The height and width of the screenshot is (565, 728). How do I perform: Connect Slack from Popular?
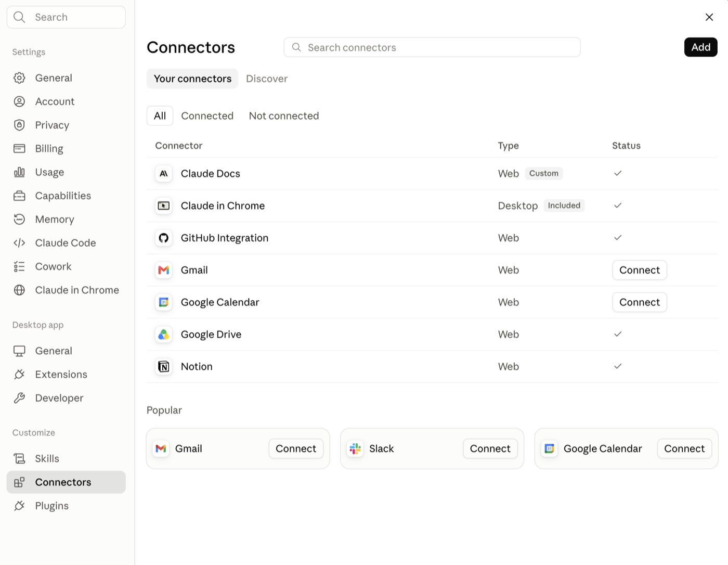click(490, 448)
